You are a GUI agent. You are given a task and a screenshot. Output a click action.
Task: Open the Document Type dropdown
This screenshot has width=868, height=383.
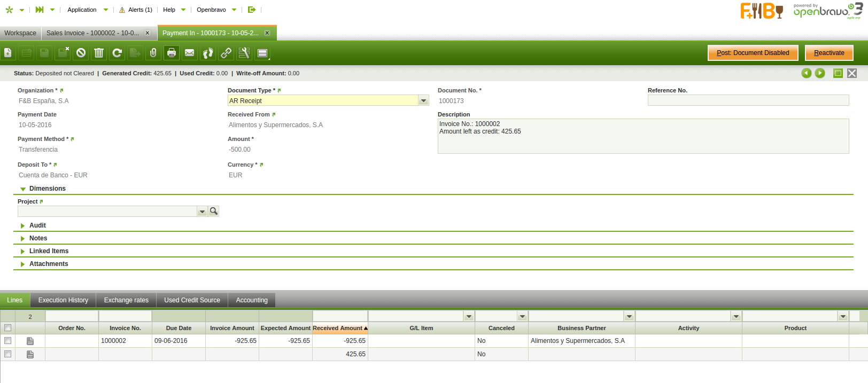pos(423,100)
